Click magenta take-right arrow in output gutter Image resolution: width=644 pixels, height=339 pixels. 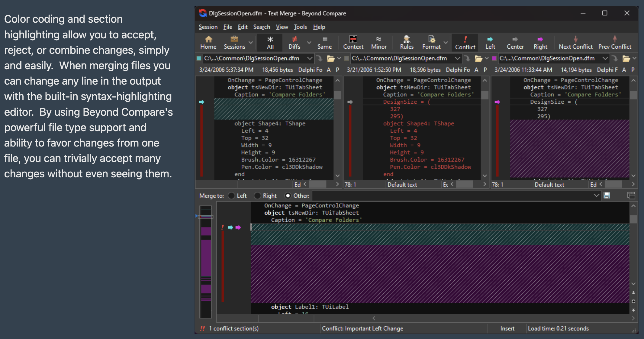tap(238, 228)
